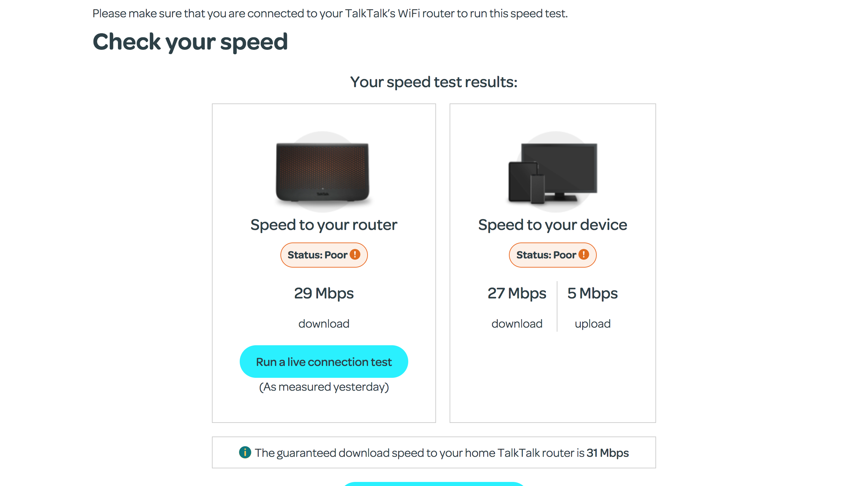Click the green info icon in guaranteed speed banner
Viewport: 868px width, 486px height.
[245, 452]
